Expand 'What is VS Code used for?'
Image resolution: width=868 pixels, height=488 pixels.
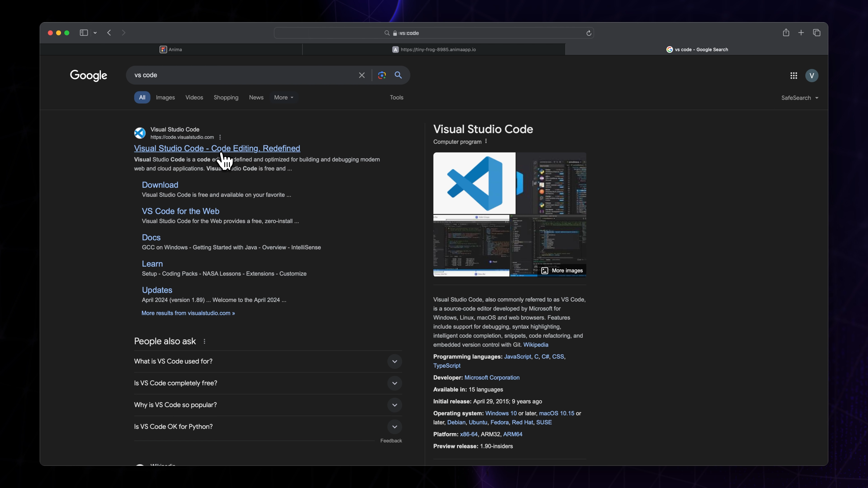(395, 361)
